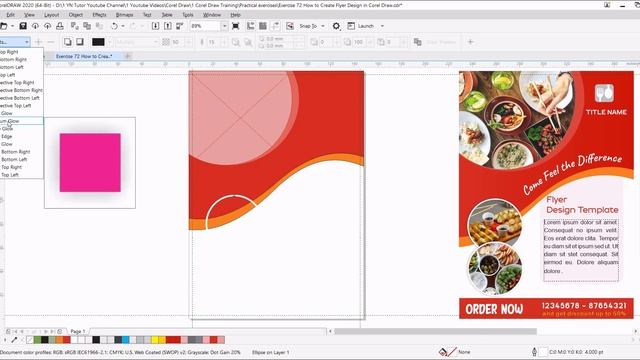Click the Copy icon in toolbar

click(87, 26)
